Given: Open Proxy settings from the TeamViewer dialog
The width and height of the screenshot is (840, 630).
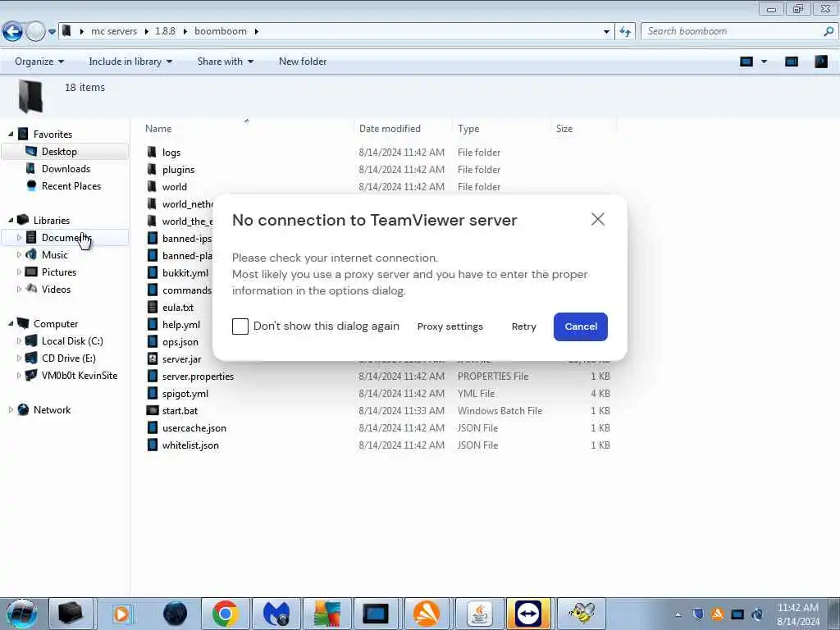Looking at the screenshot, I should click(x=450, y=326).
